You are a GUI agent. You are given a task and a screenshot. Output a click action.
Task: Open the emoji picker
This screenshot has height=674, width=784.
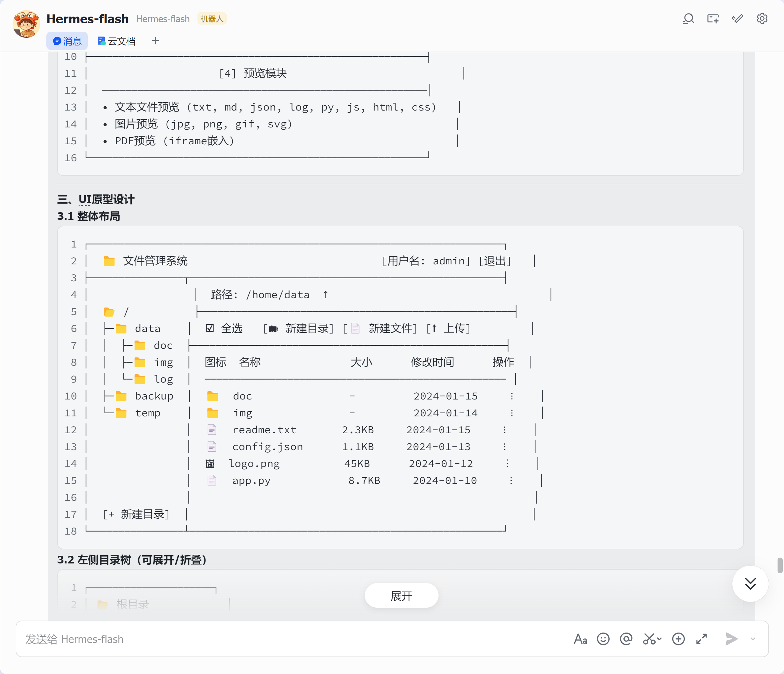click(x=603, y=639)
